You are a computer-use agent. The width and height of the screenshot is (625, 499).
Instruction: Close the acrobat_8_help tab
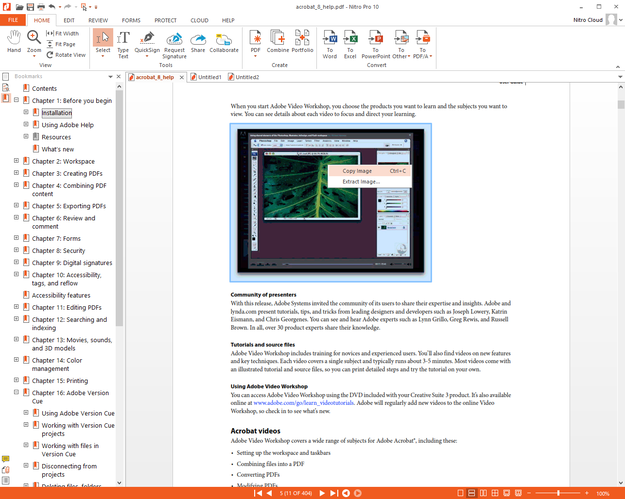(182, 77)
